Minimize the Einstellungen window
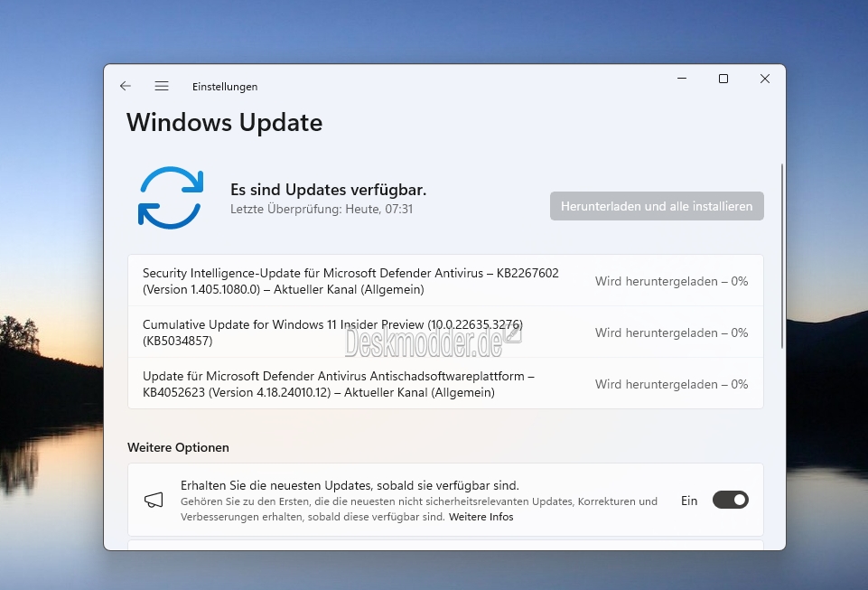 [682, 79]
